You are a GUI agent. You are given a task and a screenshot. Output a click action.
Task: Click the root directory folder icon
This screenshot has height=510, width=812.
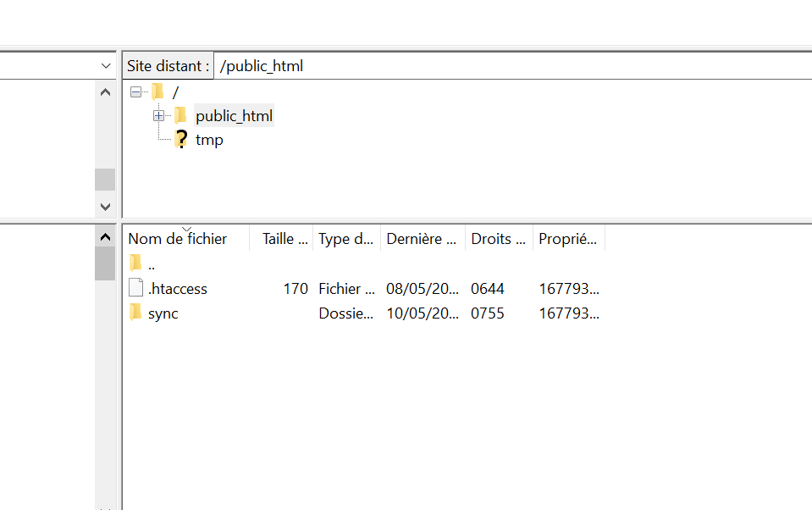[x=157, y=91]
